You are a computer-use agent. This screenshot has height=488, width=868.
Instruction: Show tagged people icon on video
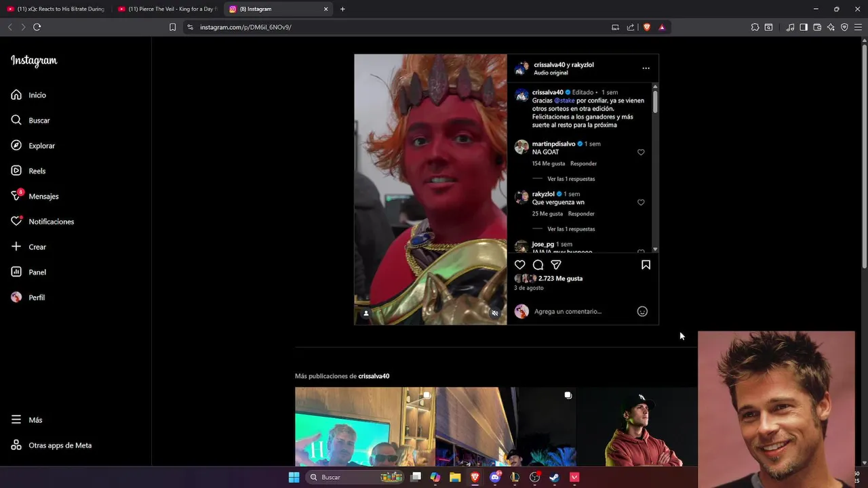pyautogui.click(x=366, y=313)
